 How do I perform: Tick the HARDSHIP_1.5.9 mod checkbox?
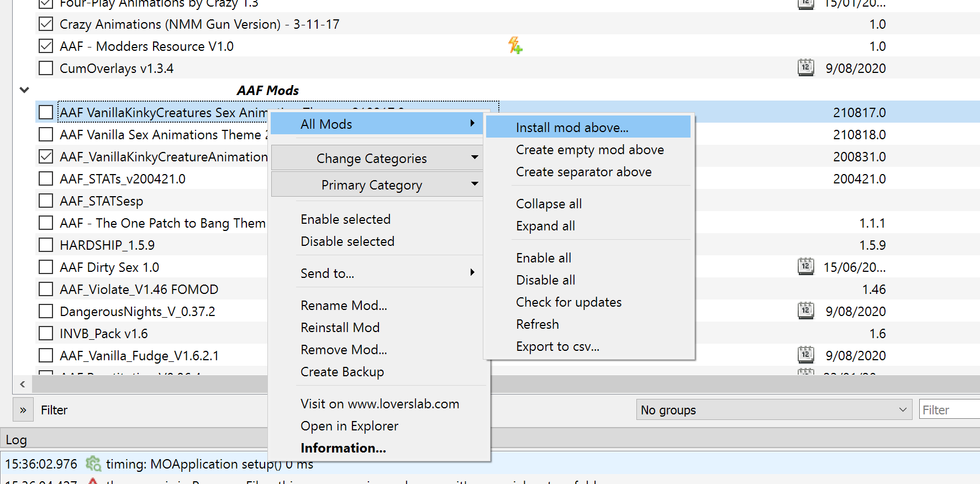click(46, 245)
